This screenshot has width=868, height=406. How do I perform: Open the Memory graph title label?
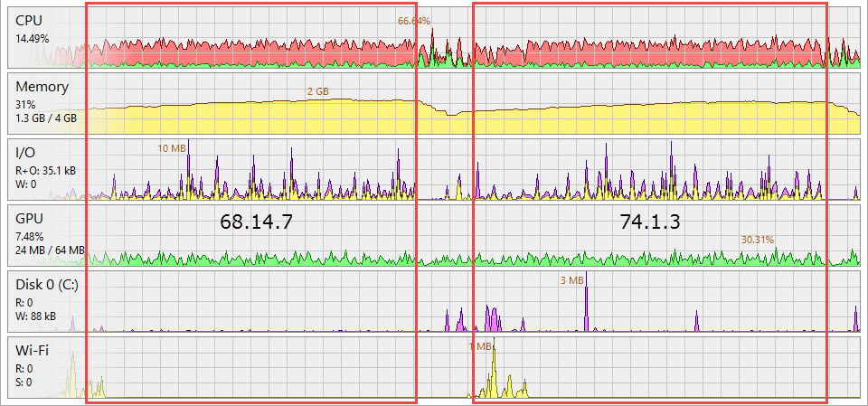click(x=42, y=87)
